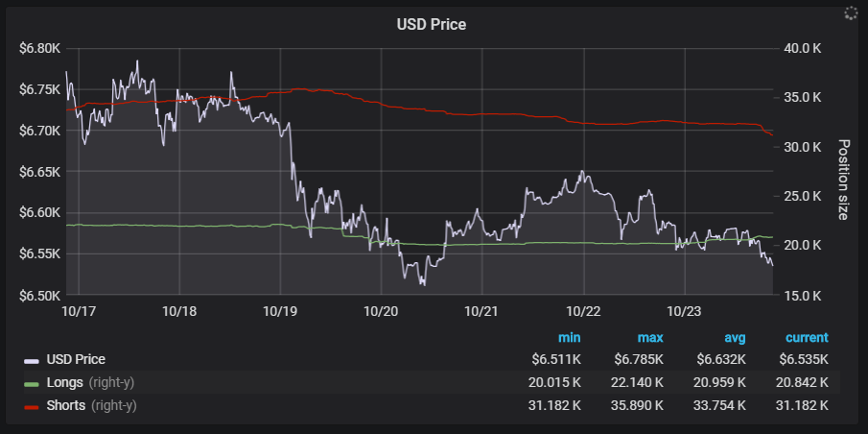Open the Longs series green color swatch
Image resolution: width=868 pixels, height=434 pixels.
coord(32,383)
